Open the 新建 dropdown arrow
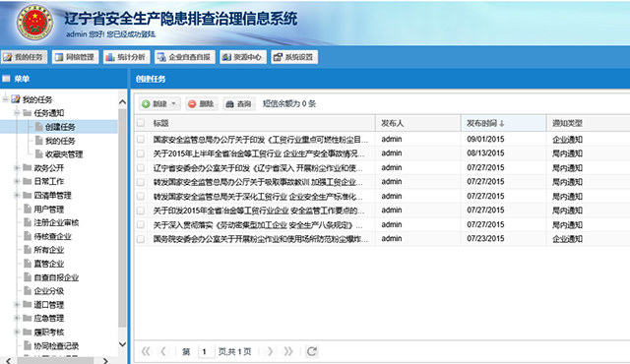 click(173, 104)
